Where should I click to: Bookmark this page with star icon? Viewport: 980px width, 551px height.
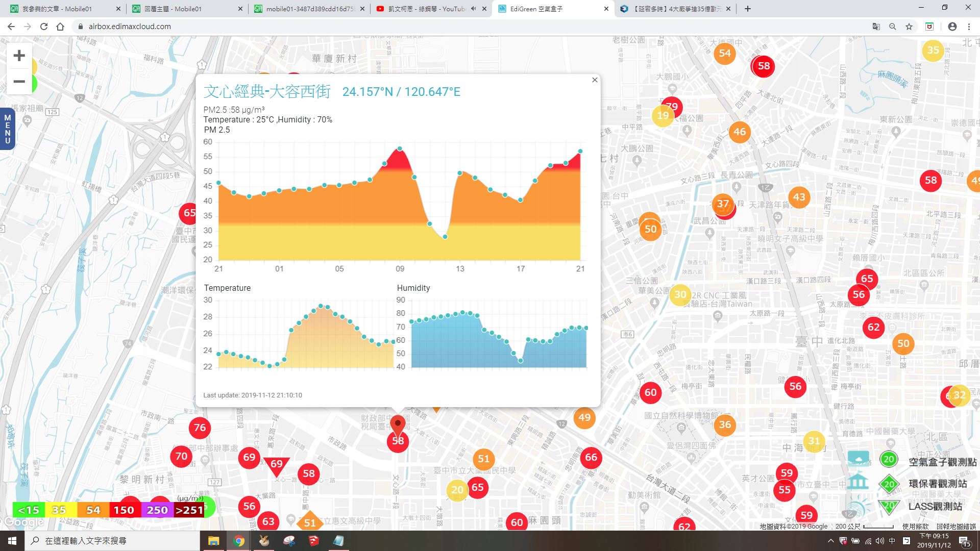[x=909, y=27]
